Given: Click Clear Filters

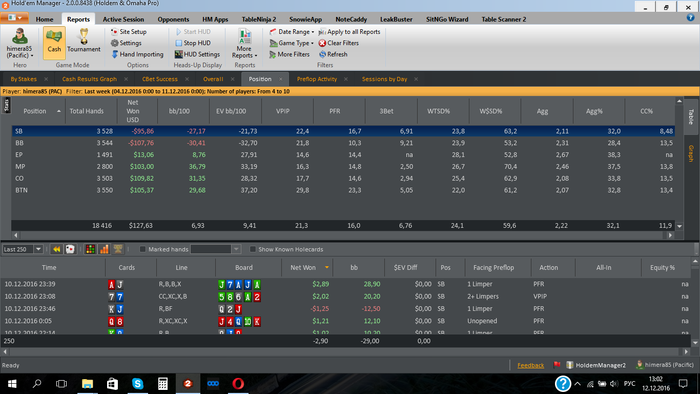Looking at the screenshot, I should (338, 43).
